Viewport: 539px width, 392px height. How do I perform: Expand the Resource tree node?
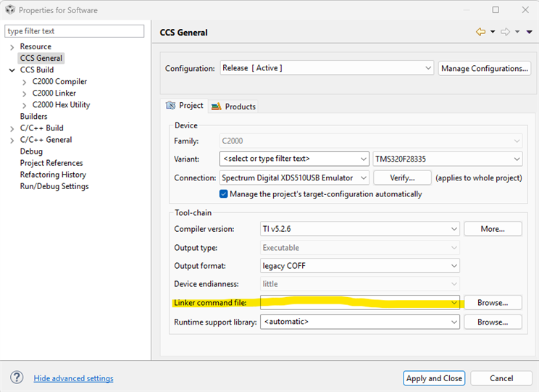(x=12, y=47)
